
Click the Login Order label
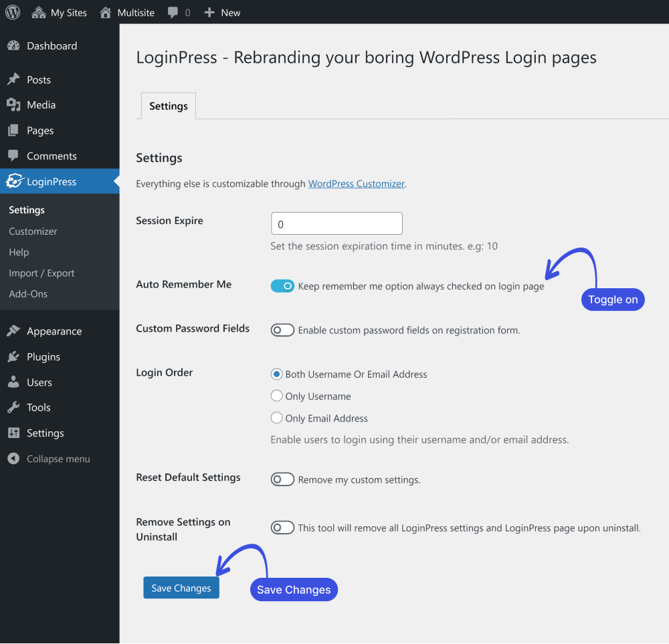click(165, 372)
